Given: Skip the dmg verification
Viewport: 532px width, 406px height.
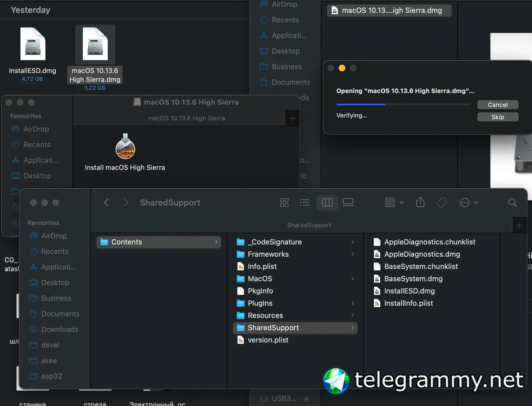Looking at the screenshot, I should coord(498,117).
